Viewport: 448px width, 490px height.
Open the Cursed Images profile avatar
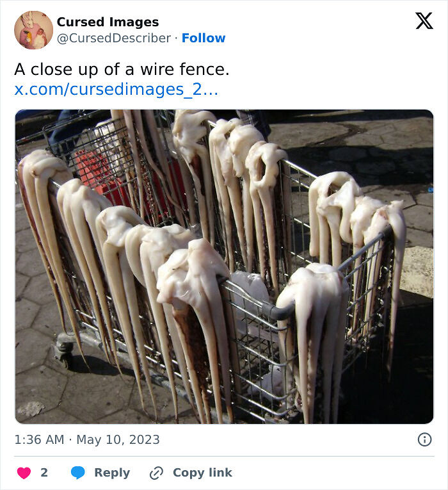click(x=34, y=30)
